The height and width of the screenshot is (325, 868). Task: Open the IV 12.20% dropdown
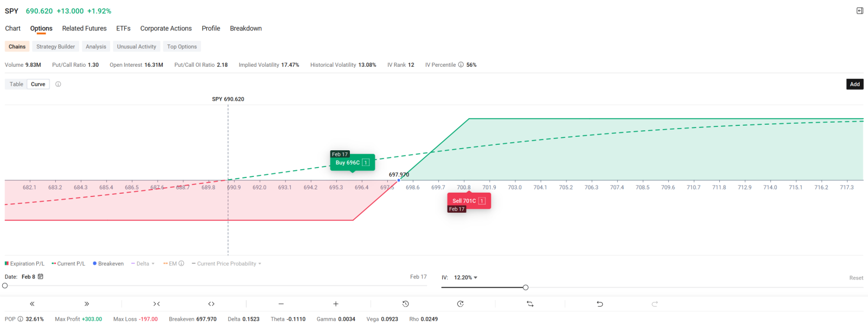[465, 277]
